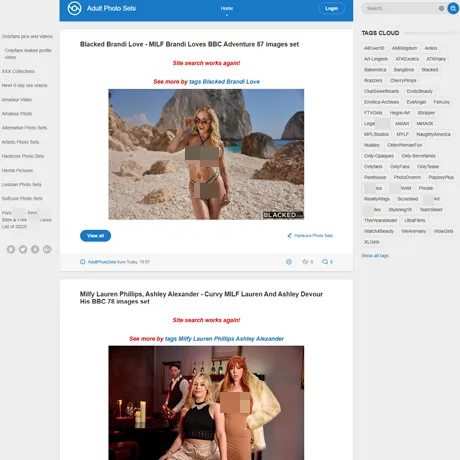Click inside the Search input field
Viewport: 460px width, 460px height.
pyautogui.click(x=400, y=8)
